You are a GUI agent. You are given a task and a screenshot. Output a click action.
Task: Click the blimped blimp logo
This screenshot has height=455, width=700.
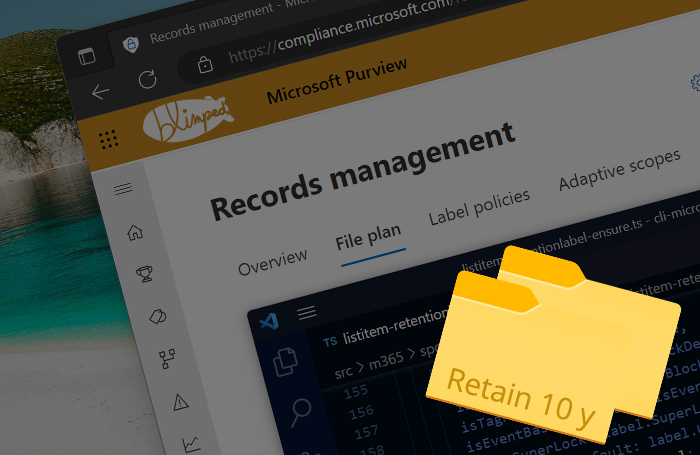coord(188,120)
